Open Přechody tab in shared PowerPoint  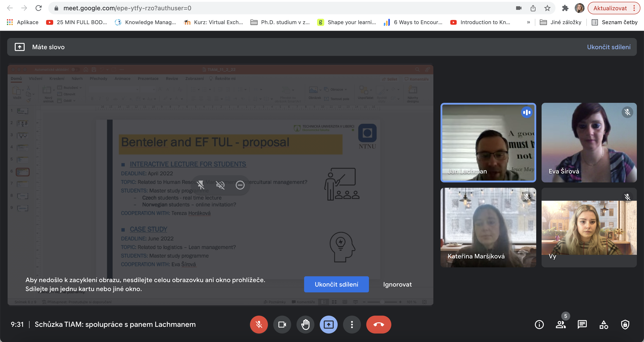tap(98, 78)
